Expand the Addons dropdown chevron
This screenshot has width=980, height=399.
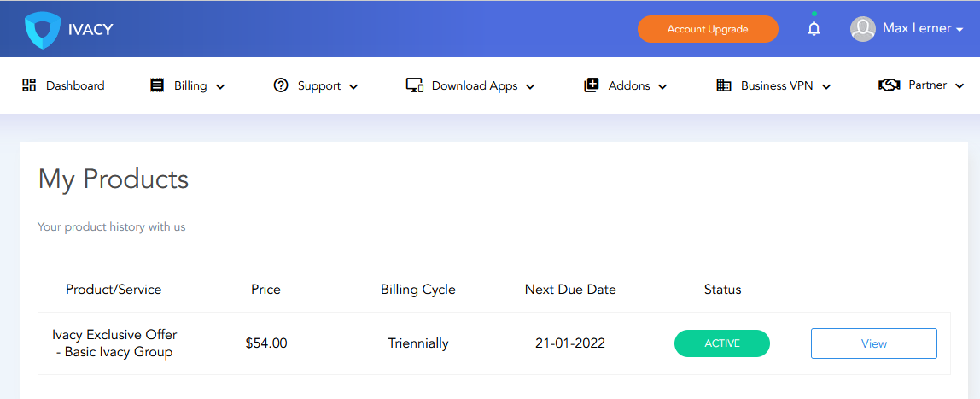coord(662,87)
